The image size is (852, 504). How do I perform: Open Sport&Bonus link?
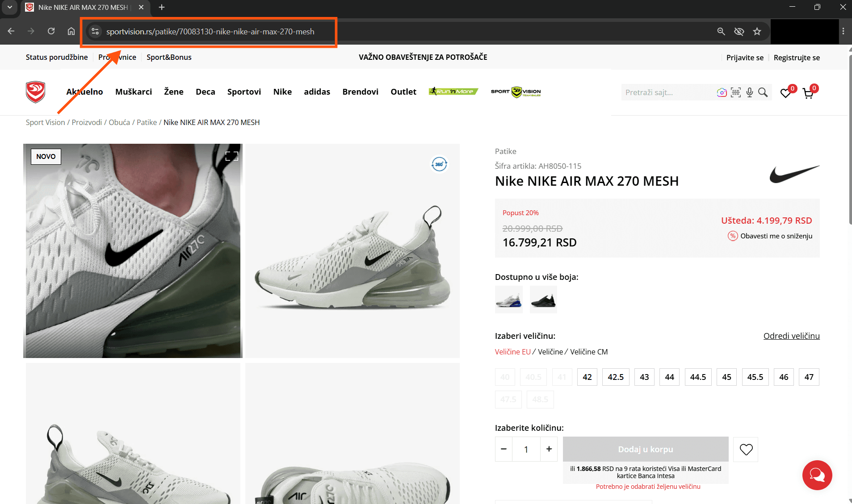click(169, 57)
